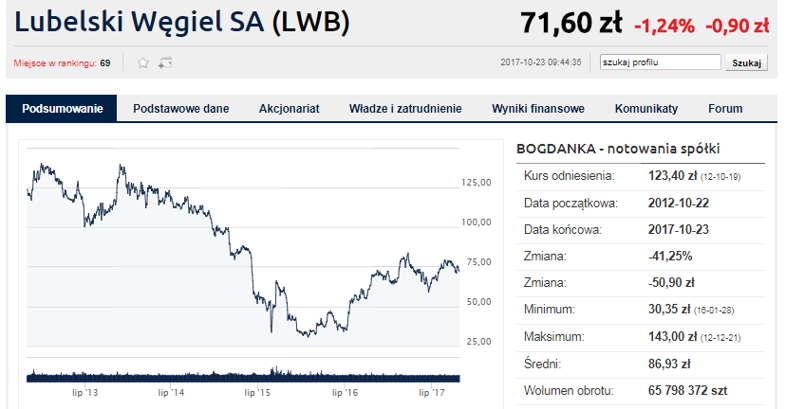The height and width of the screenshot is (409, 786).
Task: Click the Maksimum value 143,00 zł
Action: click(x=672, y=336)
